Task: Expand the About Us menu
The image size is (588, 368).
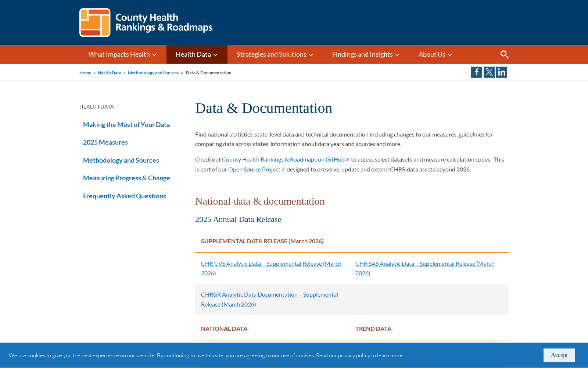Action: pos(435,54)
